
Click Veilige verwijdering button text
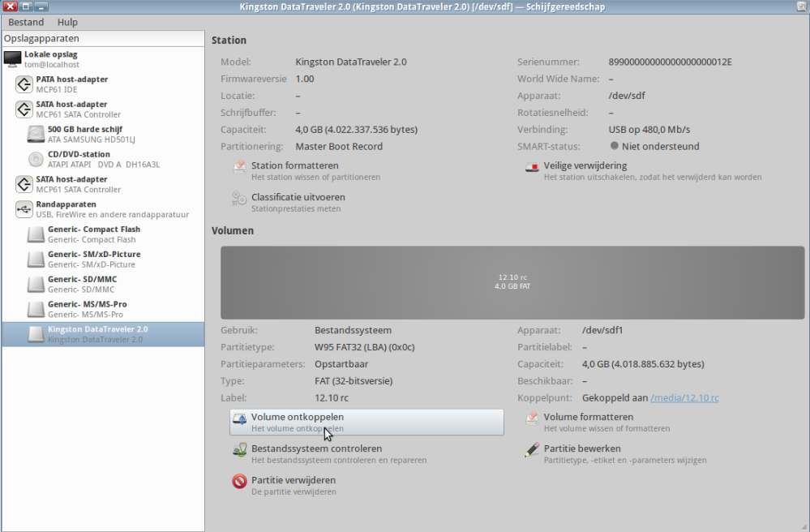click(585, 165)
